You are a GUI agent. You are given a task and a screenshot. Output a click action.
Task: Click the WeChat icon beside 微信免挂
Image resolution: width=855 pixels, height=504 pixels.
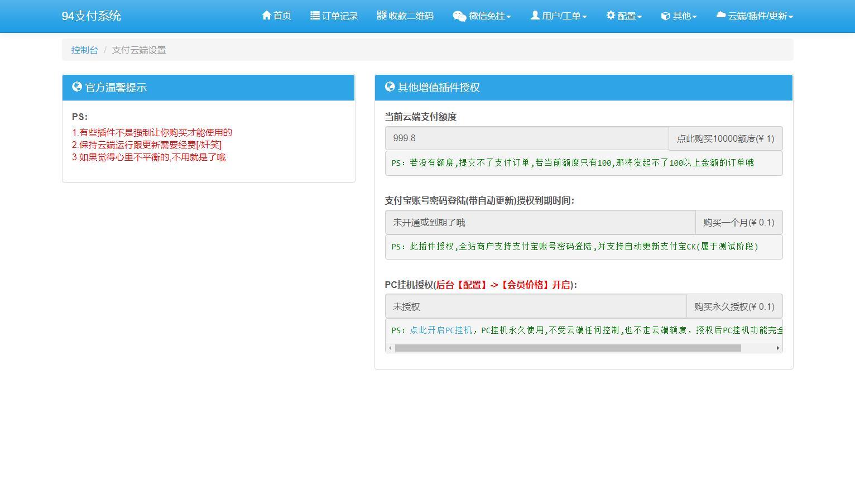(x=459, y=16)
